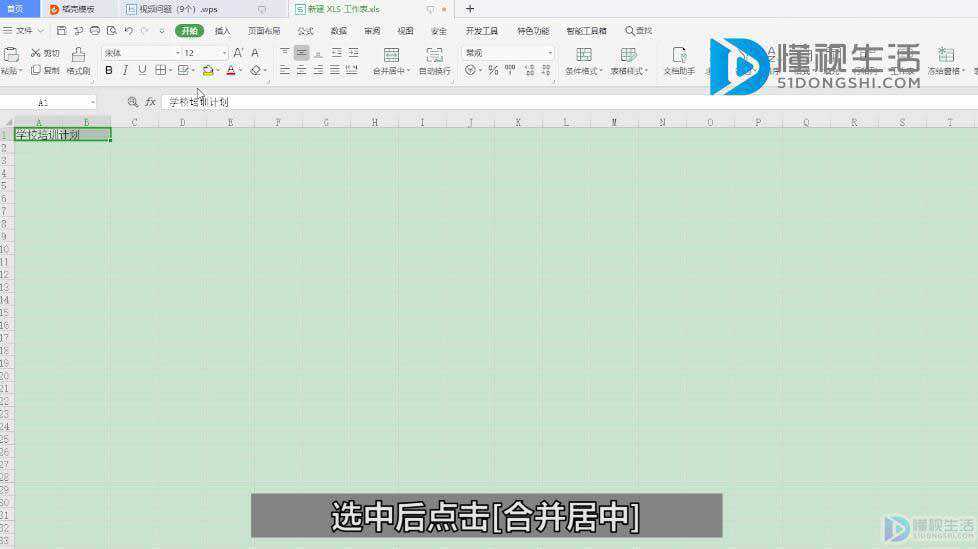Open the Borders dropdown arrow
The image size is (978, 549).
(170, 71)
